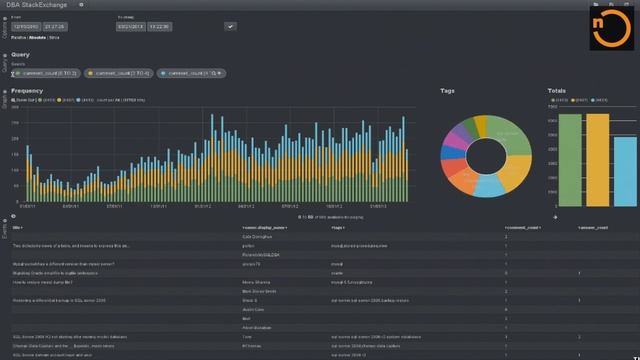
Task: Open the round icon above the title column
Action: pyautogui.click(x=13, y=216)
